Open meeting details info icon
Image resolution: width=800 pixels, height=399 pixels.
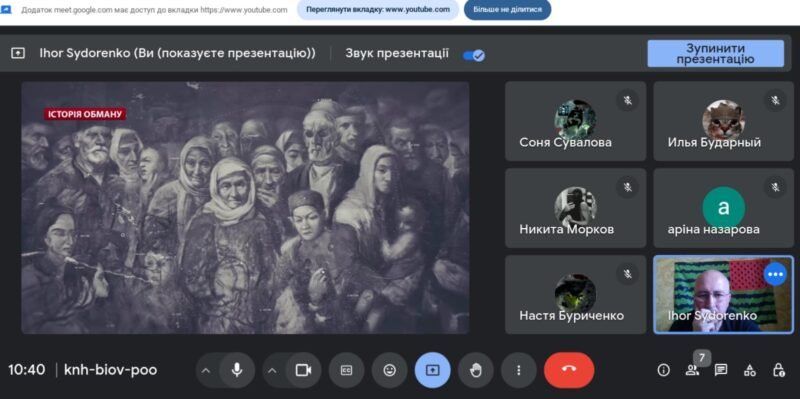click(x=663, y=370)
